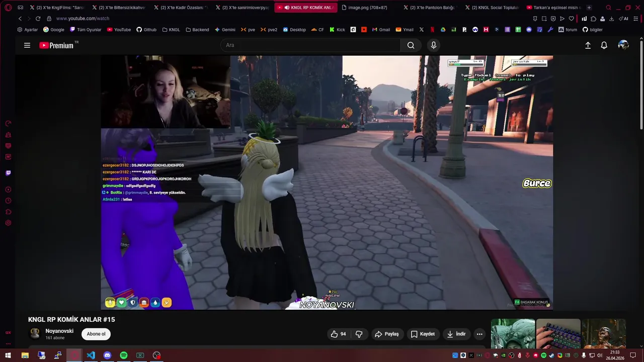Open the YouTube account avatar menu
Screen dimensions: 644x362
point(623,45)
